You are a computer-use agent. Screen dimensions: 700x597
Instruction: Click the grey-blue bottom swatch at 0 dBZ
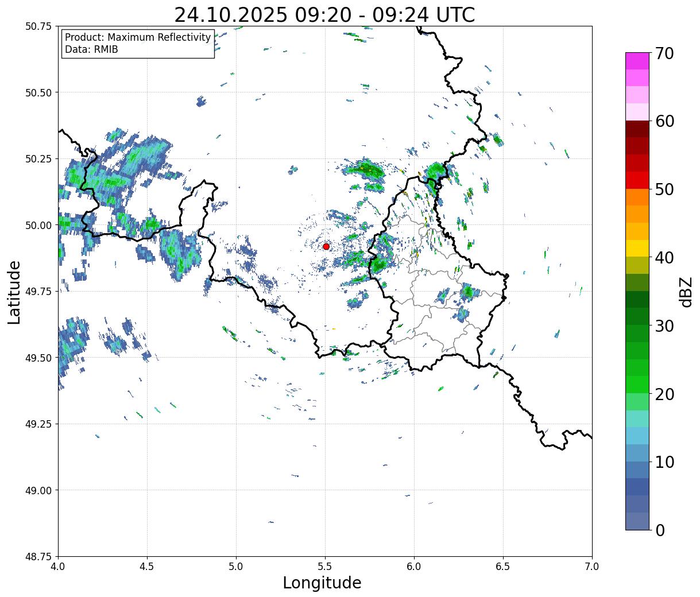(637, 521)
